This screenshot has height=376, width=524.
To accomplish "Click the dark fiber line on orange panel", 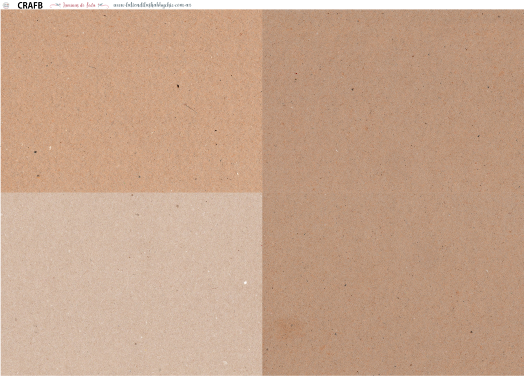I will 190,108.
